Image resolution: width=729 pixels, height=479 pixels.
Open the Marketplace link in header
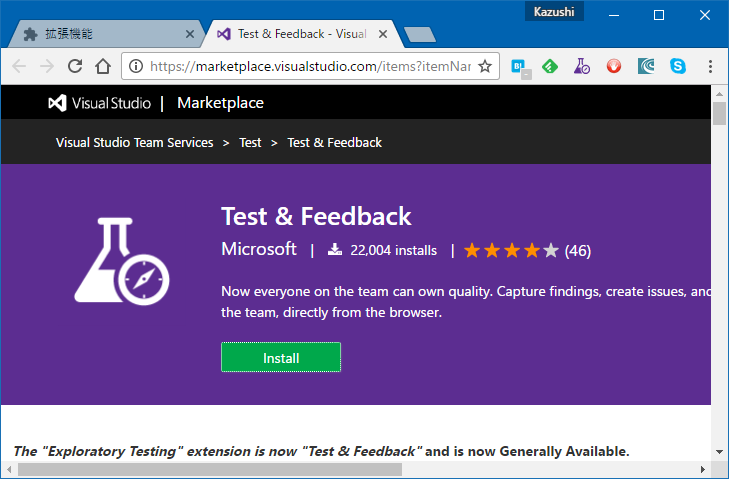tap(220, 103)
